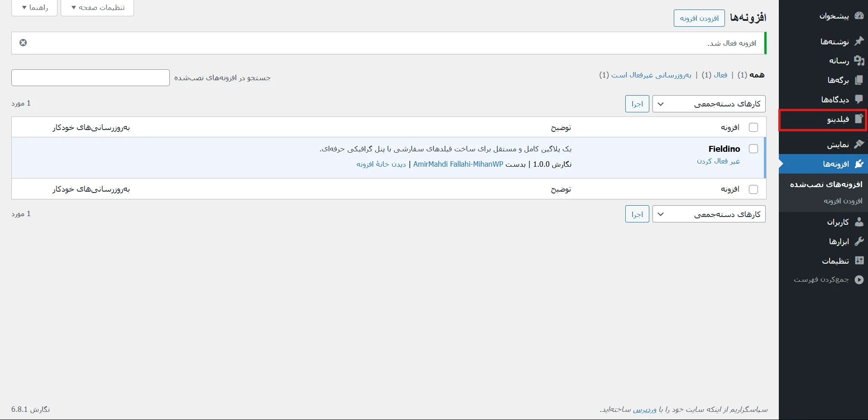Click the footer نگارش 6.8.1 version text
This screenshot has width=868, height=420.
tap(30, 409)
